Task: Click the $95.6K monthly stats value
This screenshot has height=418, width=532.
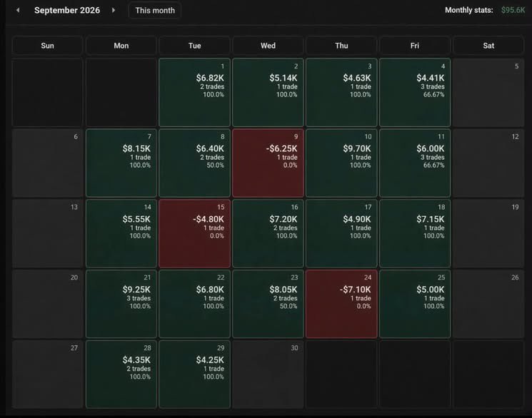Action: pos(513,10)
